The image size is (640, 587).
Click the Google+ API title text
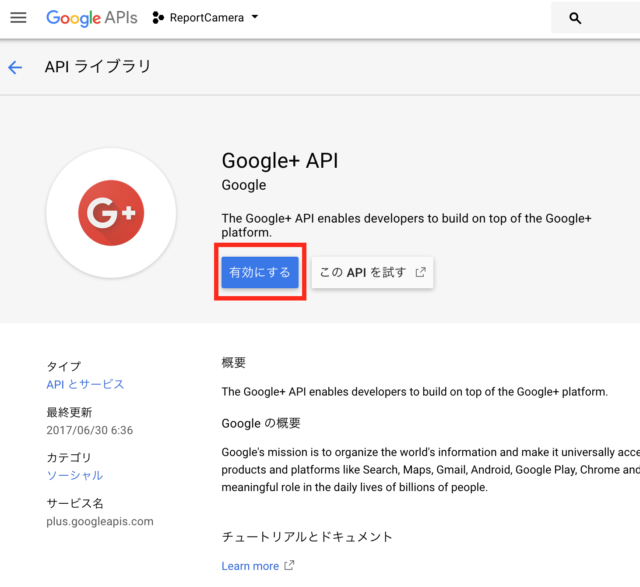coord(280,160)
